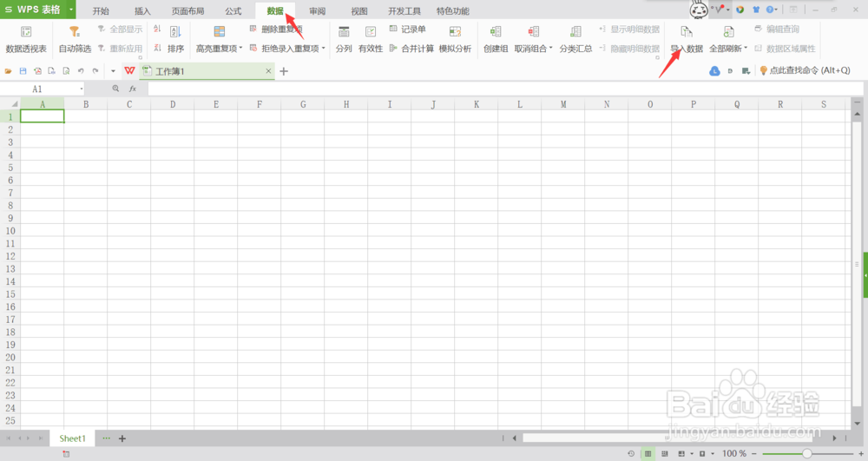Enable 自动筛选 auto filter
868x461 pixels.
tap(75, 39)
